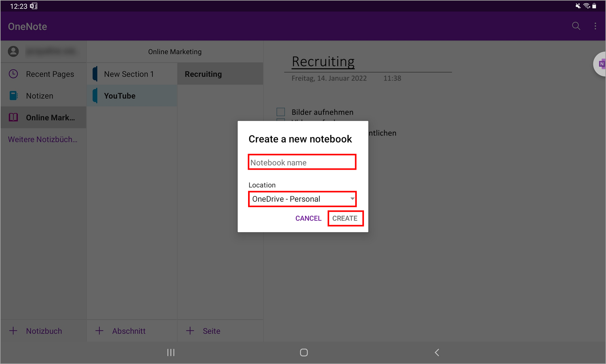Click CREATE in the new notebook dialog
This screenshot has width=606, height=364.
(x=345, y=218)
